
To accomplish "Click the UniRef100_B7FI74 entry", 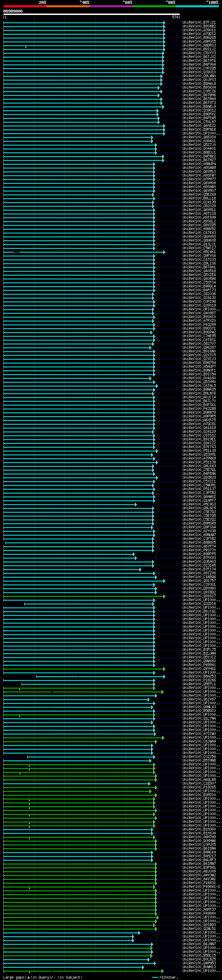I will (x=199, y=569).
